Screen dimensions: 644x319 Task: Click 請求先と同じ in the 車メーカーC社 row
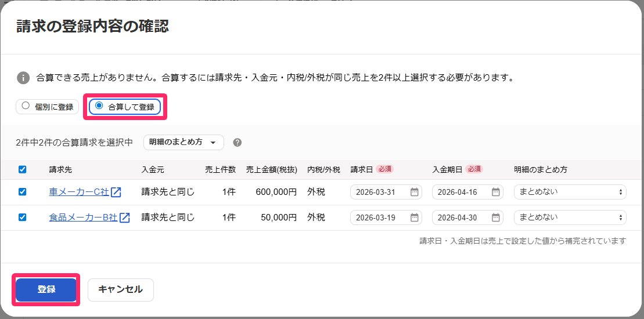click(x=168, y=192)
